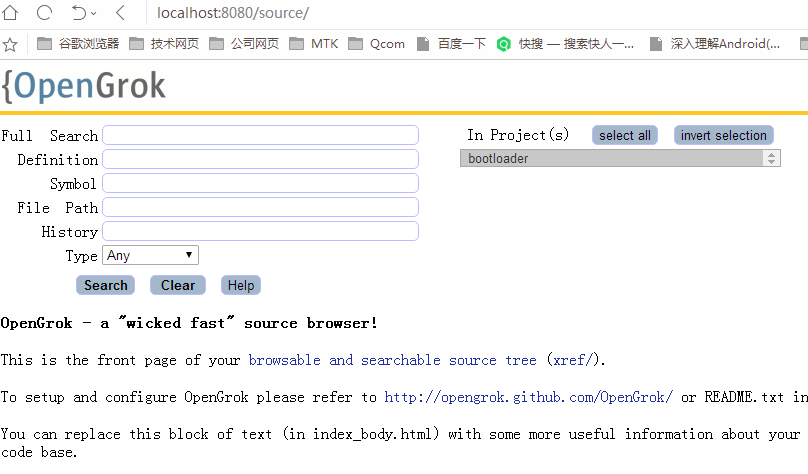Open the 深入理解Android bookmark
This screenshot has height=474, width=808.
click(715, 44)
